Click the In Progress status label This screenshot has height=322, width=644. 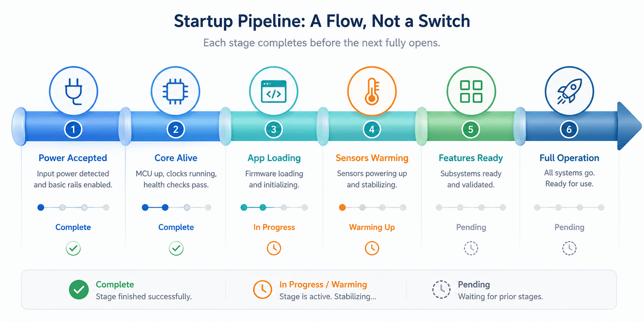(x=274, y=227)
